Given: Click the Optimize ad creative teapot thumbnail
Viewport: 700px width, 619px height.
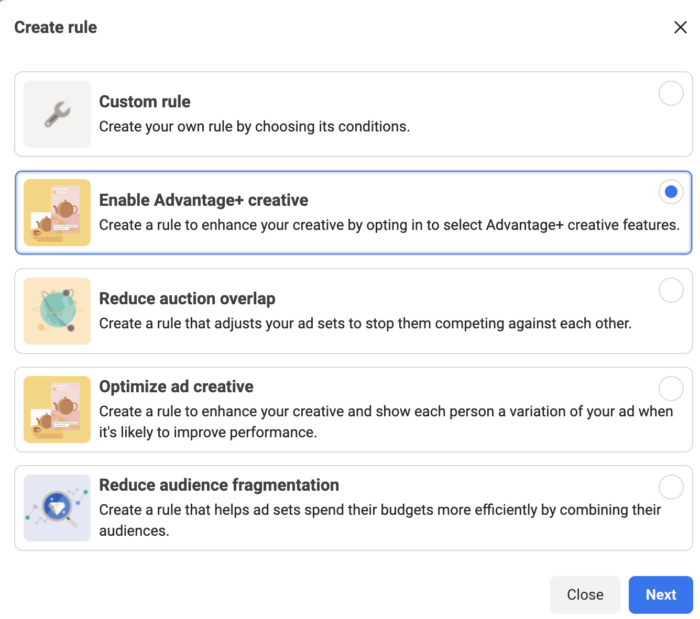Looking at the screenshot, I should (x=57, y=409).
